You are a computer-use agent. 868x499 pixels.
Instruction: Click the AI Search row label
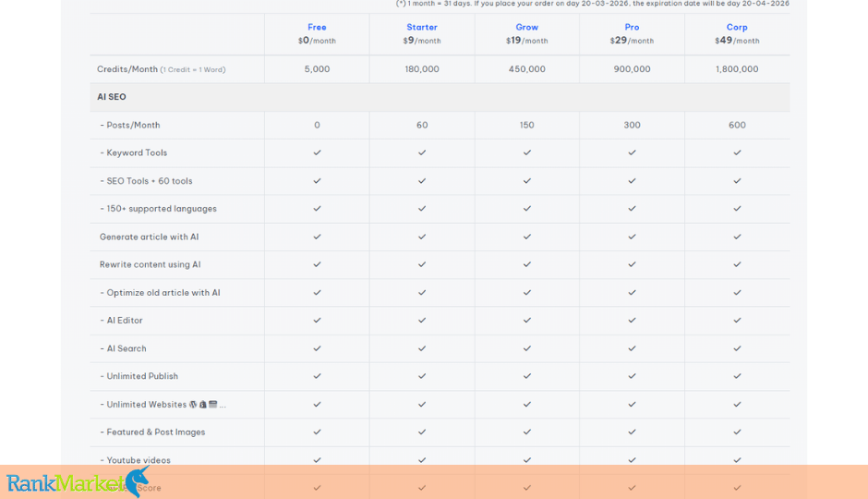click(123, 348)
